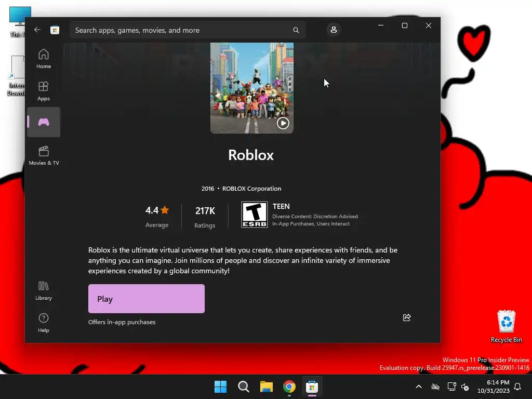Click 'In-App Purchases, Users Interact' text
The width and height of the screenshot is (532, 399).
311,224
